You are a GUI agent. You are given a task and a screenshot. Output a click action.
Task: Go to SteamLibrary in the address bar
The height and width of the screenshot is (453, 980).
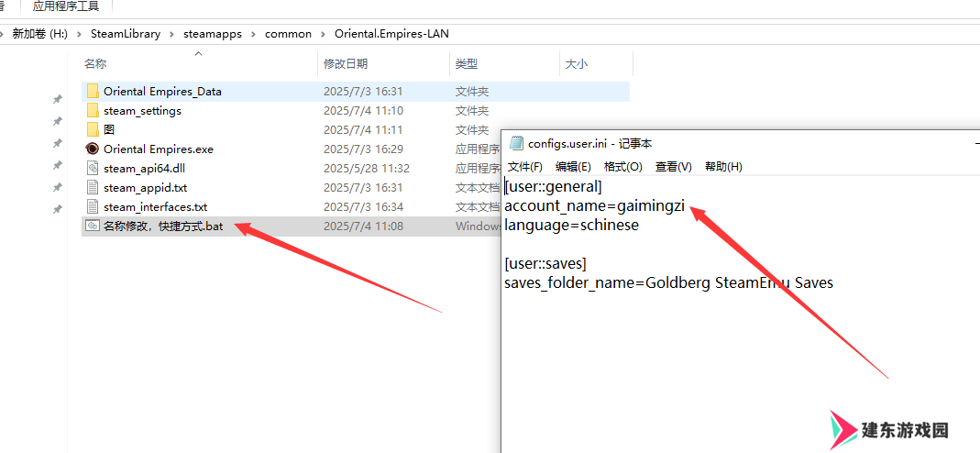click(126, 34)
